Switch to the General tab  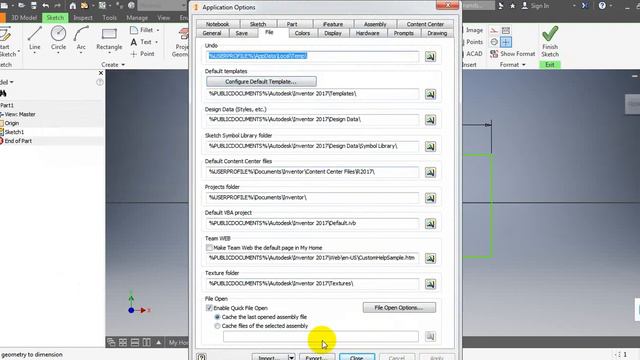212,33
